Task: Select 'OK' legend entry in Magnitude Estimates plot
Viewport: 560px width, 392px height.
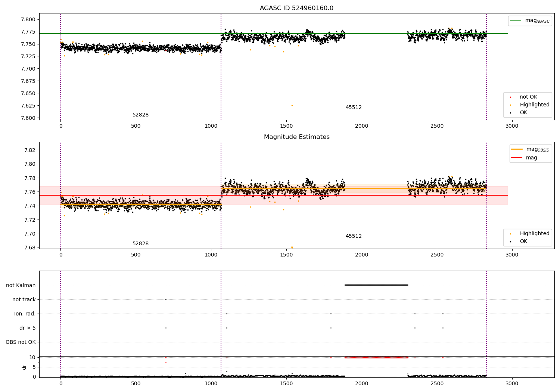Action: [519, 242]
